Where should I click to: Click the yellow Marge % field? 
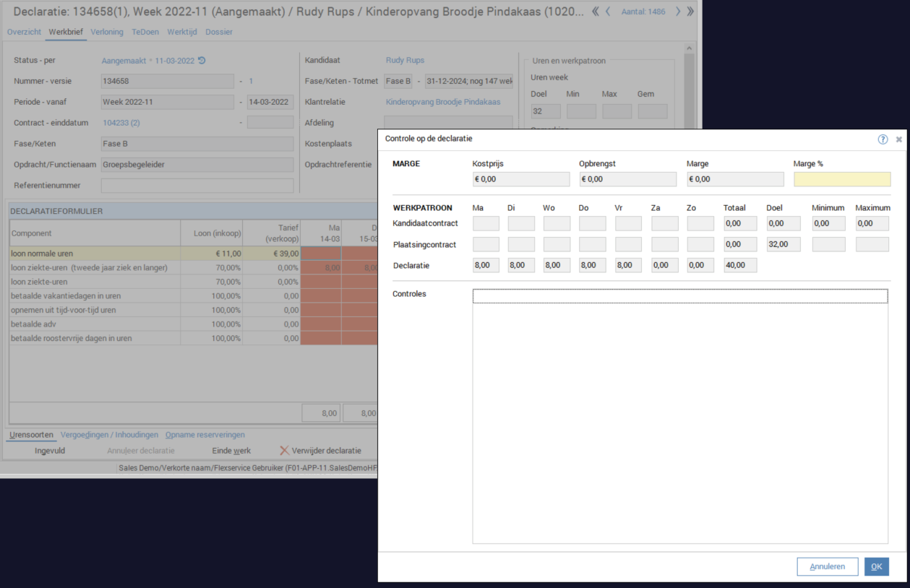pos(842,179)
